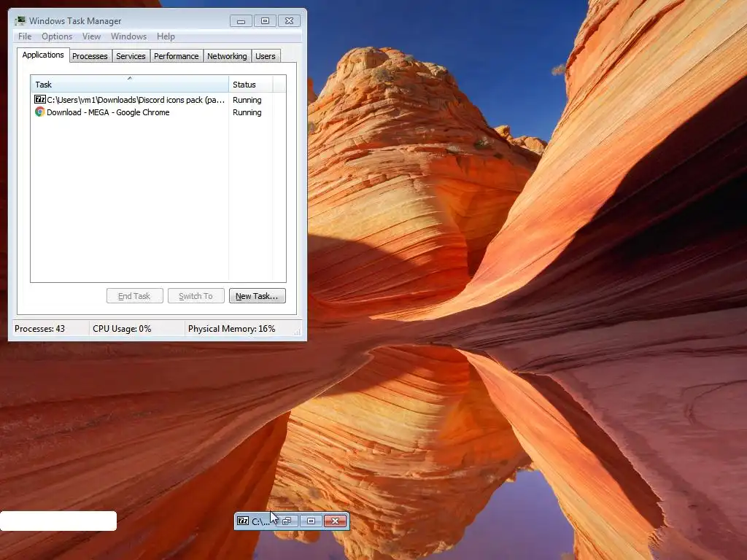747x560 pixels.
Task: Open the Options menu
Action: pyautogui.click(x=57, y=36)
